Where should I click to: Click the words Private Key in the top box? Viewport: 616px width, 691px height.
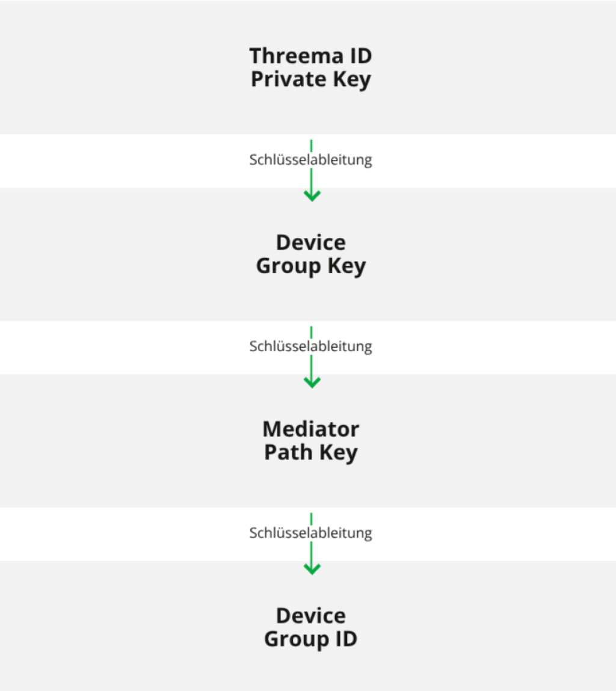tap(311, 80)
